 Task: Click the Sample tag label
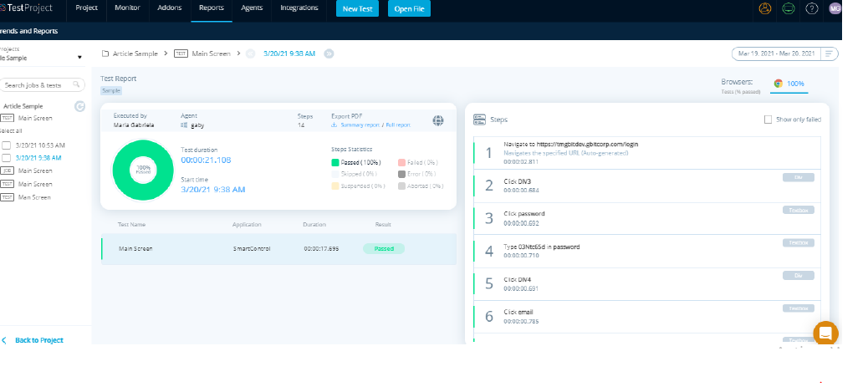point(110,90)
